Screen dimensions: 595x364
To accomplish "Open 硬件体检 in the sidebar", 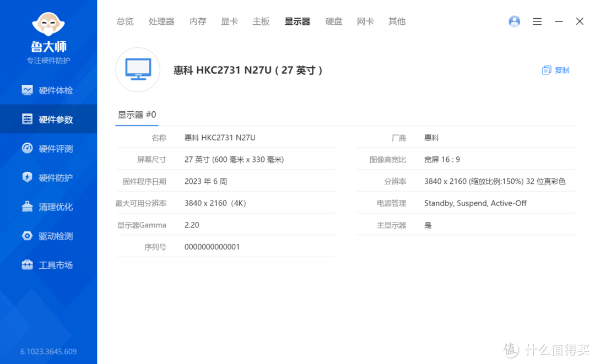I will [x=48, y=90].
